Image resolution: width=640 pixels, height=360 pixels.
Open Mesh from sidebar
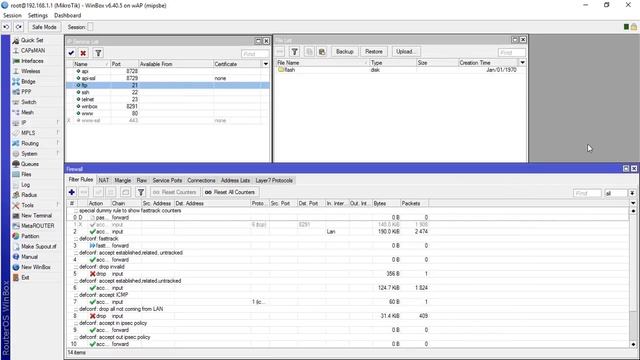coord(27,112)
